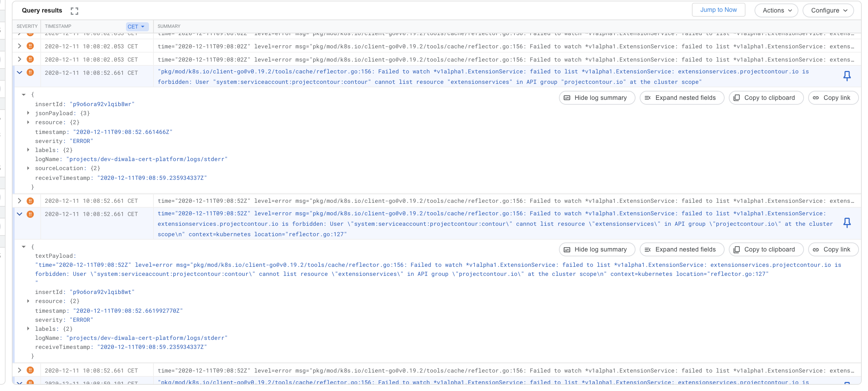The image size is (868, 391).
Task: Click timestamp value 2020-12-11T09:08:52.661992770Z
Action: (x=128, y=311)
